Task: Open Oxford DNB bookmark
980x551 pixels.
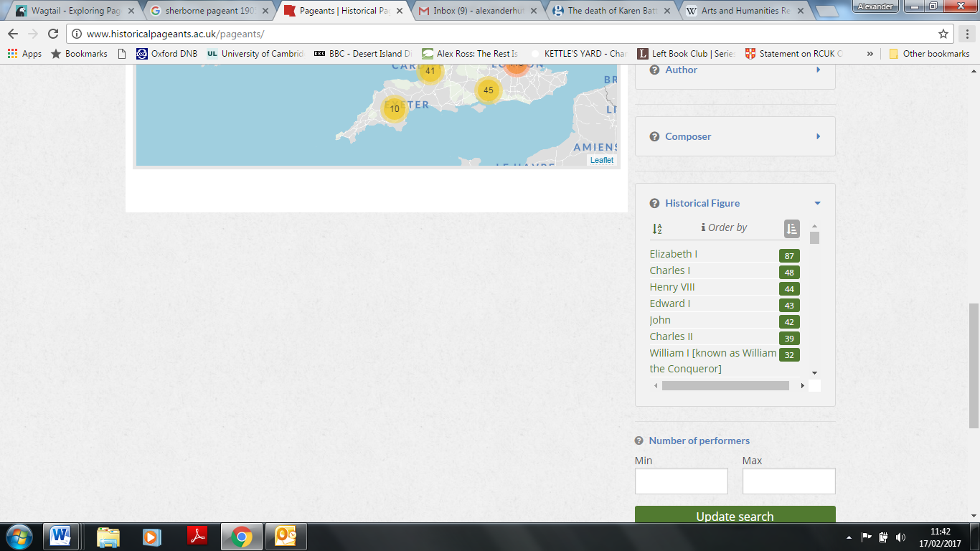Action: 166,54
